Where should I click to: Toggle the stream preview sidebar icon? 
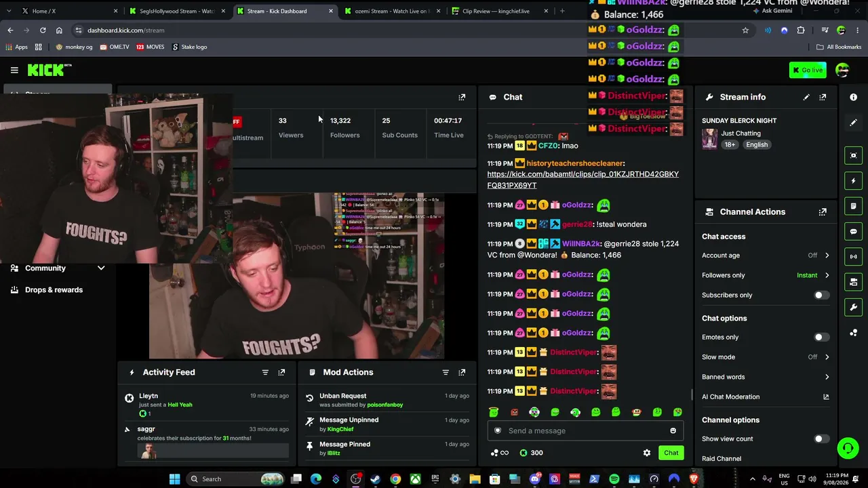click(x=853, y=155)
